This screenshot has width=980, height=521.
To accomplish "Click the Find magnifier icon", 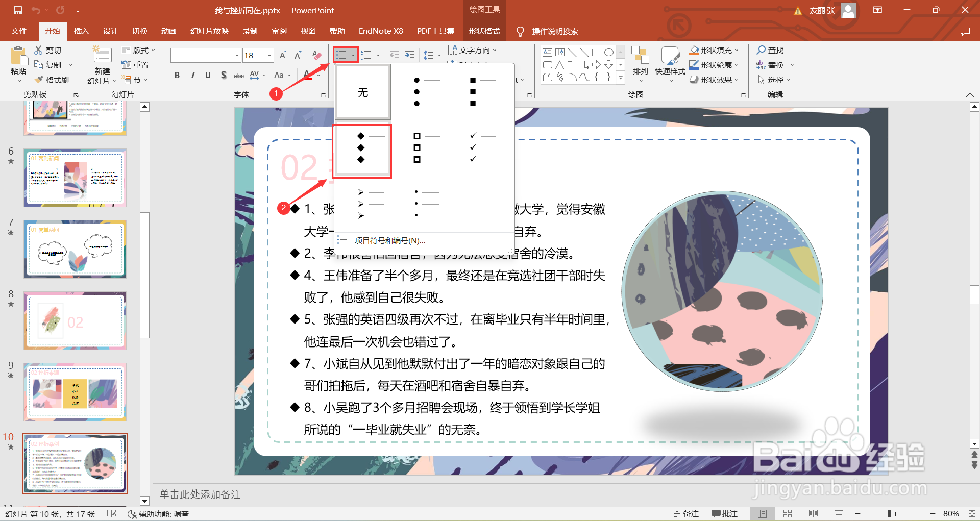I will pyautogui.click(x=761, y=50).
